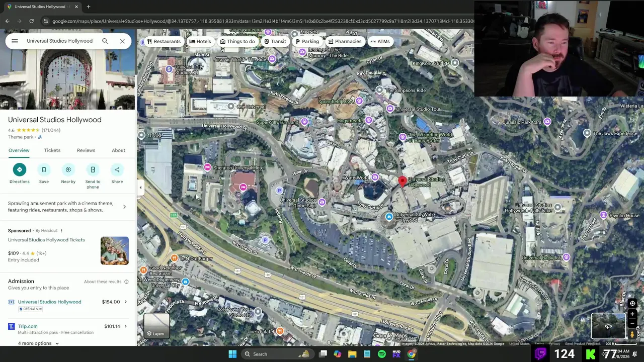Select the Universal Back Lot marker

567,257
